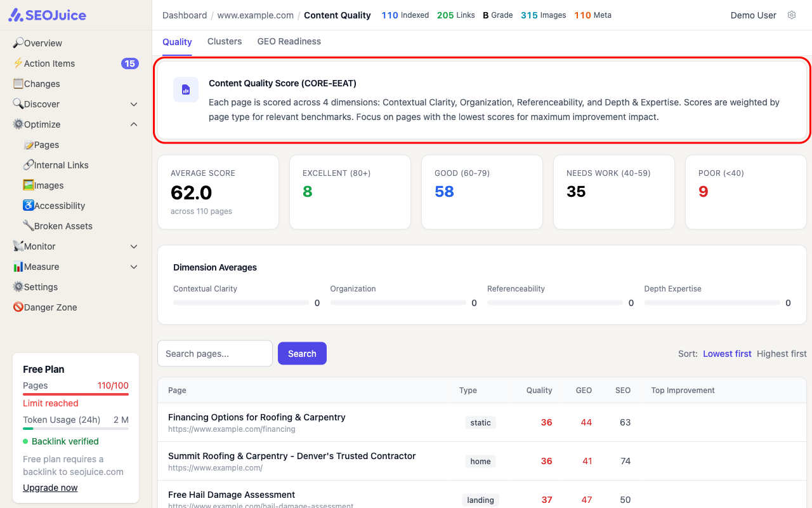Click the Measure bar chart icon
The image size is (812, 508).
tap(18, 267)
